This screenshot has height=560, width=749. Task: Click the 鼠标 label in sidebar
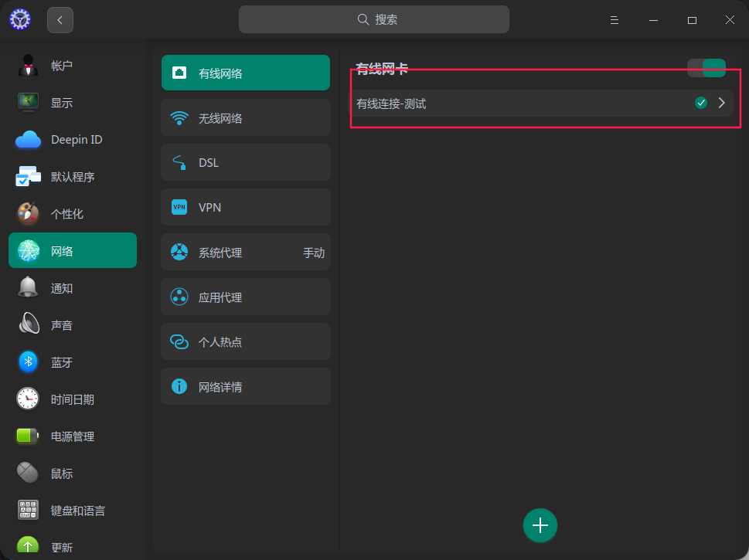coord(62,473)
